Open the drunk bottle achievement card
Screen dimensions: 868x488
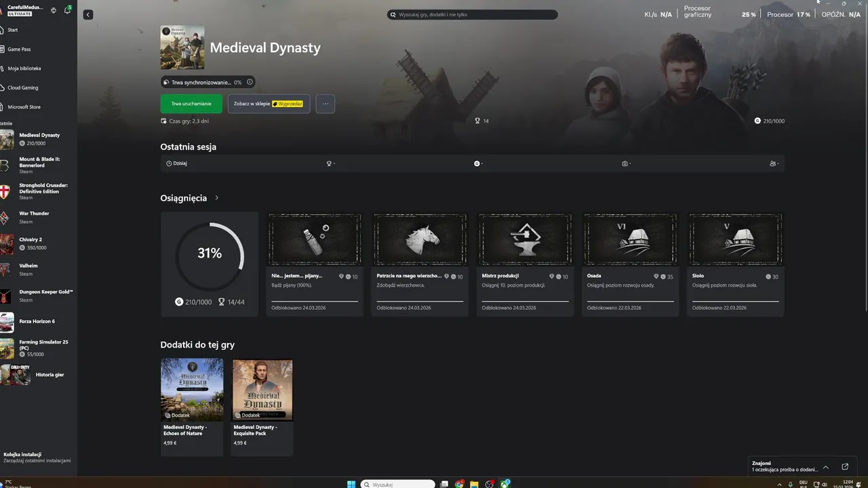click(x=315, y=264)
